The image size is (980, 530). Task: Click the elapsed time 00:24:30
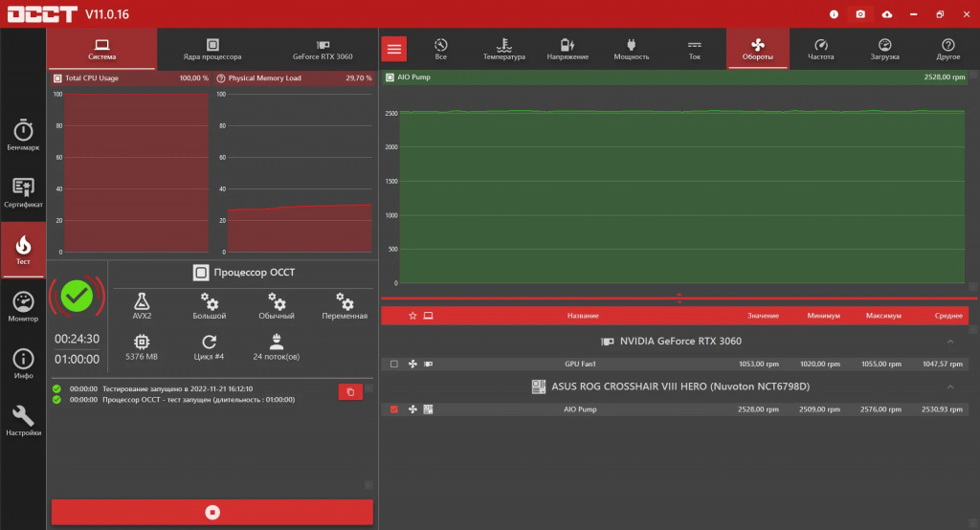77,339
